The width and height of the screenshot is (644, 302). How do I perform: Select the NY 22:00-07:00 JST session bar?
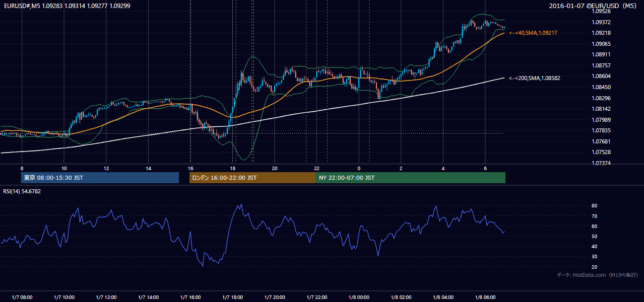pyautogui.click(x=410, y=178)
